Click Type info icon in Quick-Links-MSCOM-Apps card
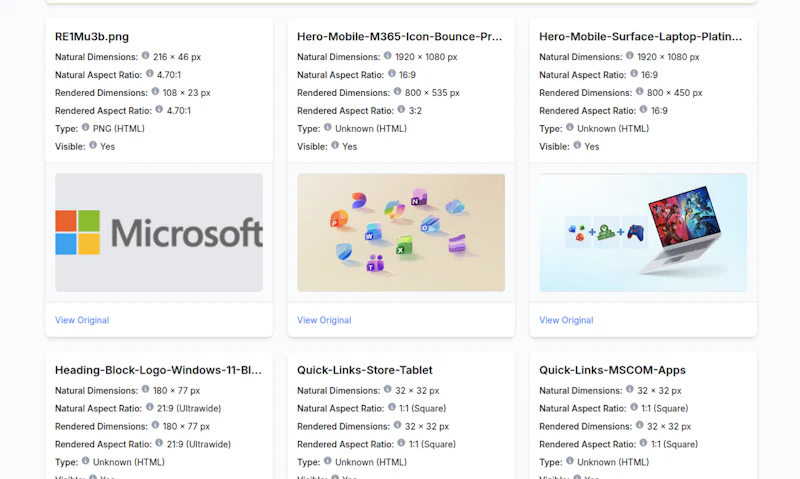The image size is (800, 479). point(569,461)
